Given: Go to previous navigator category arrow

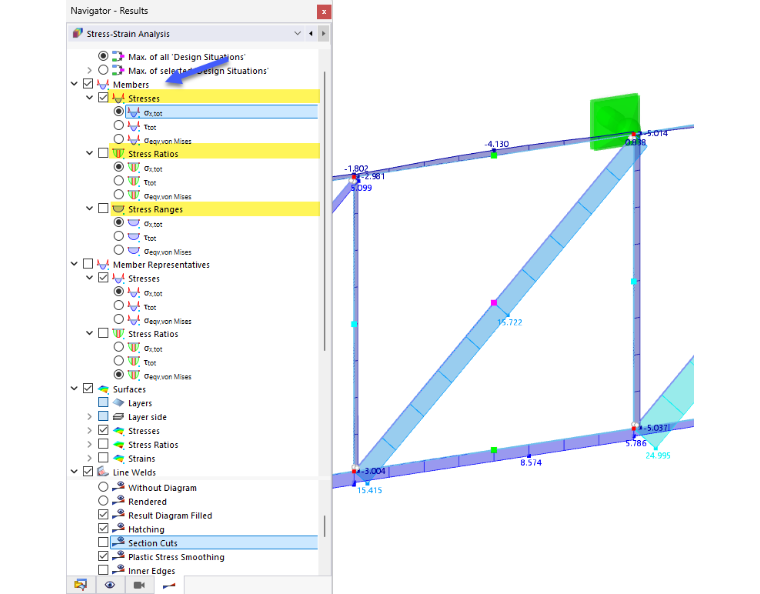Looking at the screenshot, I should point(311,33).
